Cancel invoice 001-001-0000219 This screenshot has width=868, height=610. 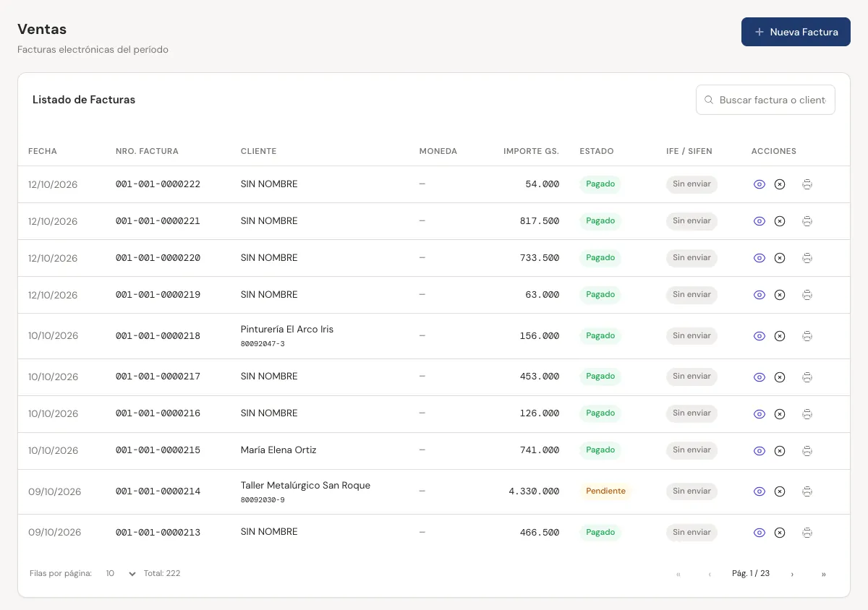tap(780, 295)
